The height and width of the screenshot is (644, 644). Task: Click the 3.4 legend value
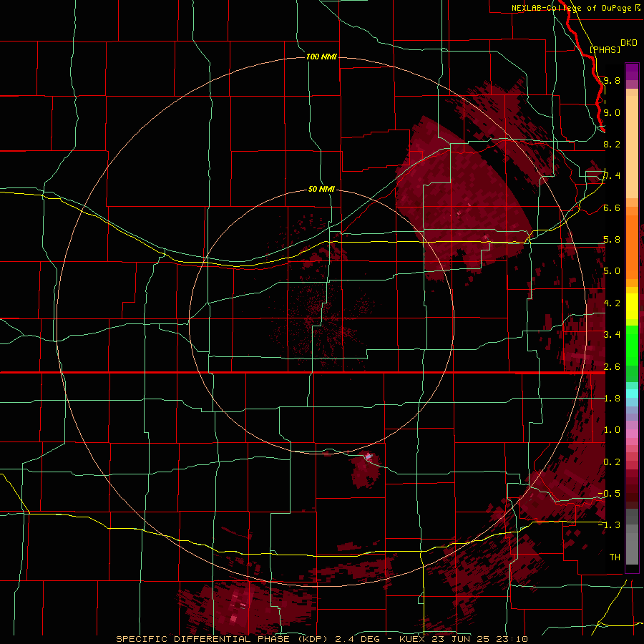pos(612,335)
